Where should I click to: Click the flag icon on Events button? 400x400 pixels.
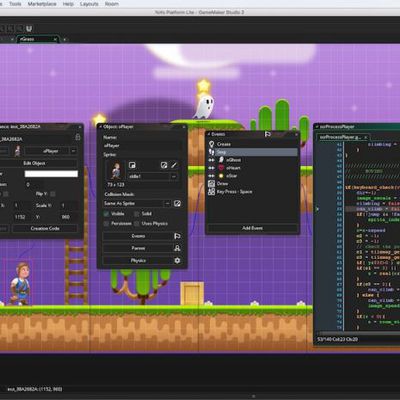coord(177,236)
